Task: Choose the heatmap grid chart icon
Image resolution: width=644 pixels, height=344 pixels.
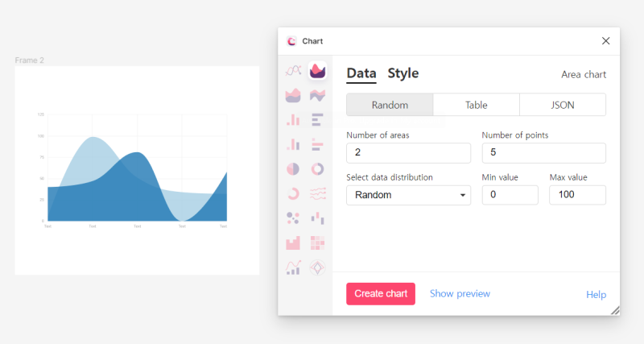Action: click(317, 243)
